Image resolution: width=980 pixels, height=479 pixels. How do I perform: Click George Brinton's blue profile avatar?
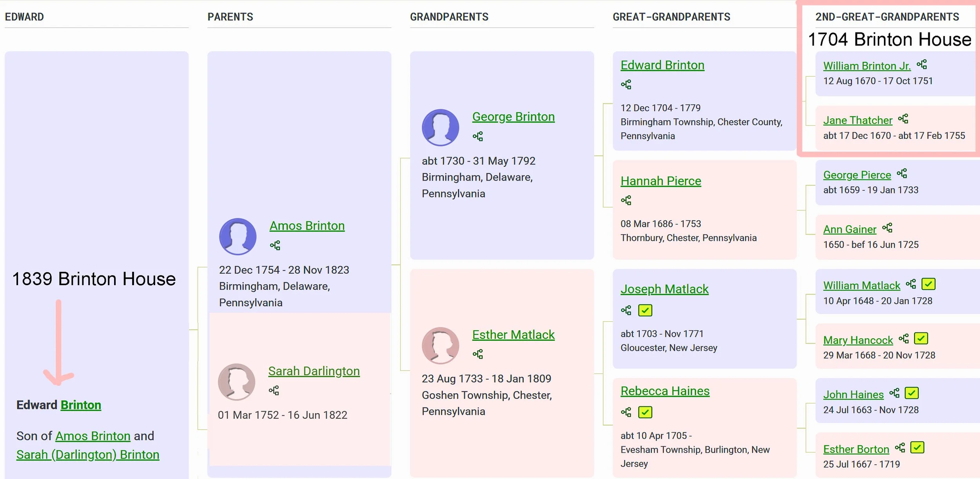pyautogui.click(x=440, y=128)
